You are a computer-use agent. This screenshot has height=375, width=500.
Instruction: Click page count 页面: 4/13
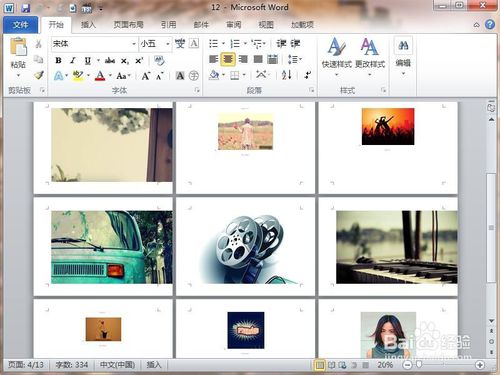(26, 365)
